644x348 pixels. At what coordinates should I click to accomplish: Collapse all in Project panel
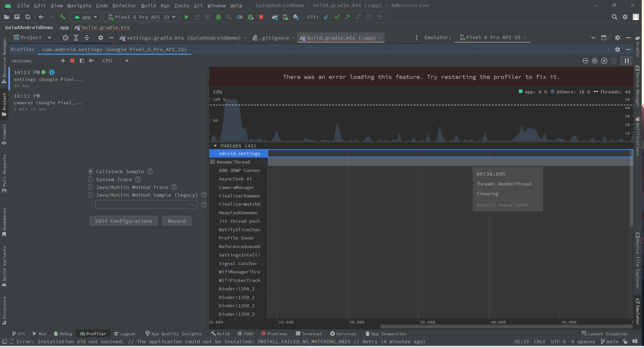click(x=87, y=38)
